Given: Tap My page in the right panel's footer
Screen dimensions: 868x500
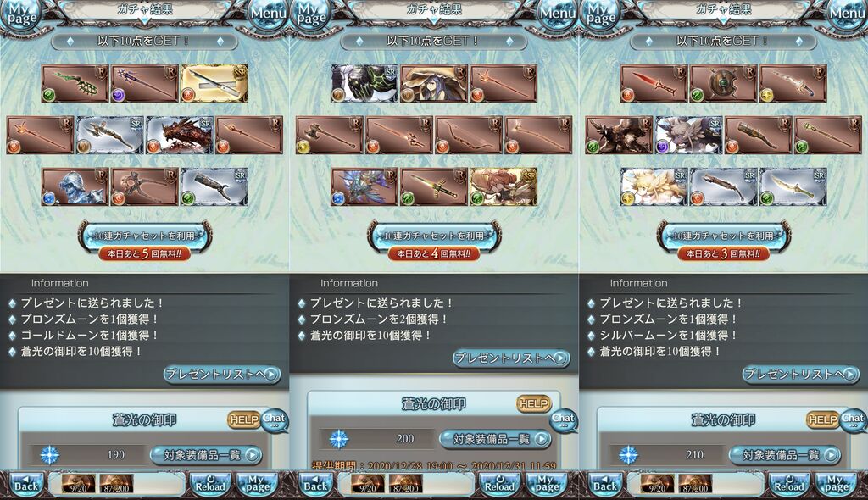Looking at the screenshot, I should tap(837, 485).
